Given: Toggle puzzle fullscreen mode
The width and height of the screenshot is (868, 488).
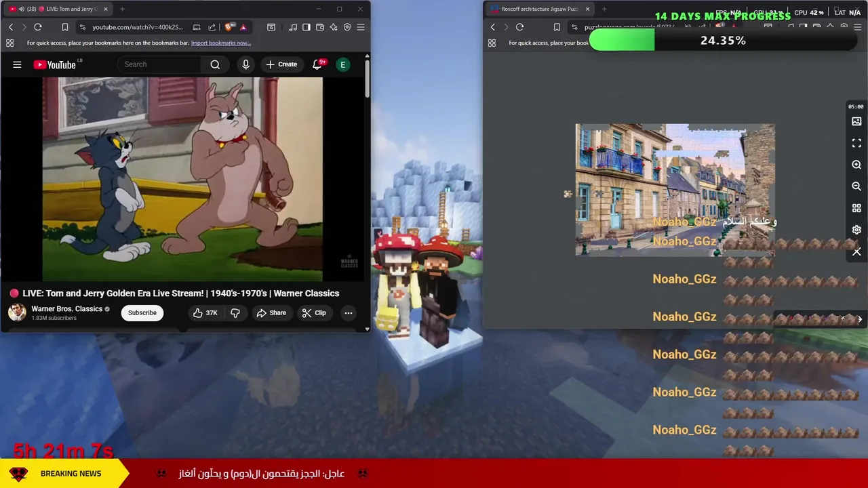Looking at the screenshot, I should 856,143.
